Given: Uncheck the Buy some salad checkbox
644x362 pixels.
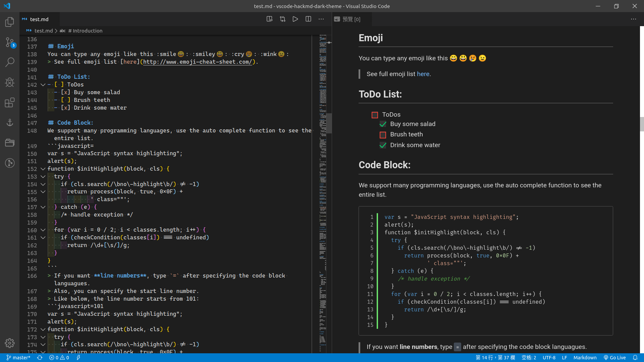Looking at the screenshot, I should tap(383, 124).
